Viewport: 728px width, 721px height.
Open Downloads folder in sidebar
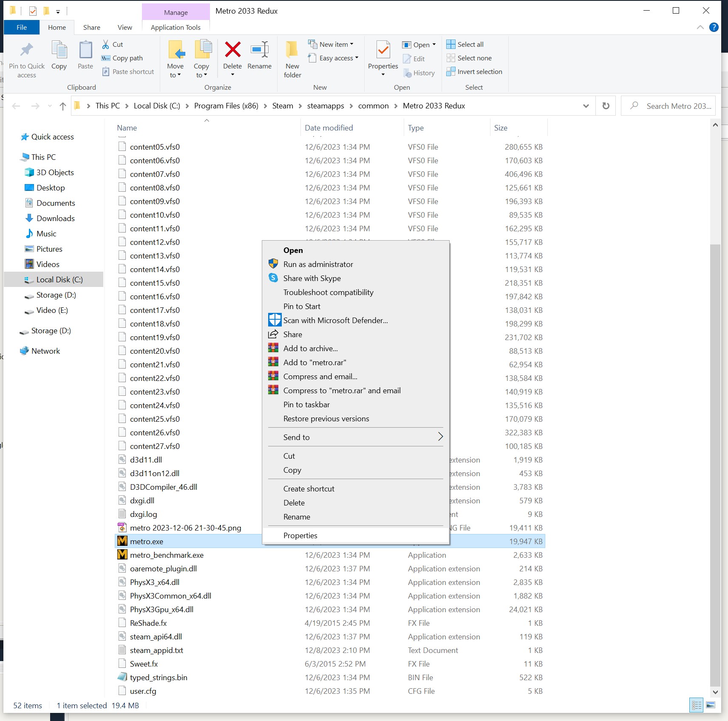50,218
